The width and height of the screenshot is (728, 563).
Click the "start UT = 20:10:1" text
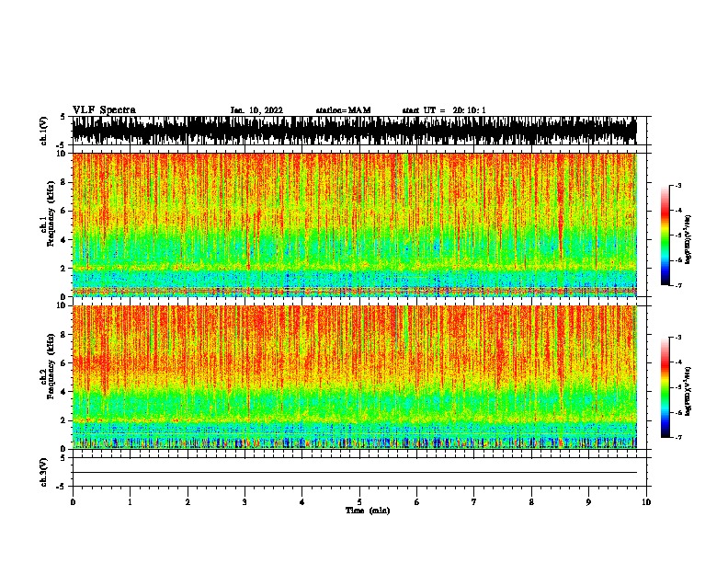(x=444, y=110)
